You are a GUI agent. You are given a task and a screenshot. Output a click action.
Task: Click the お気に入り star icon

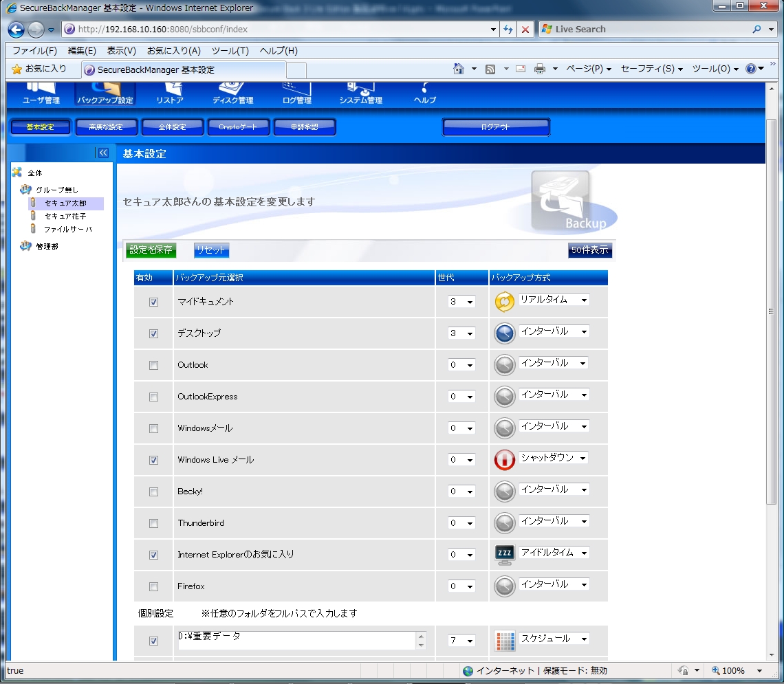click(17, 69)
